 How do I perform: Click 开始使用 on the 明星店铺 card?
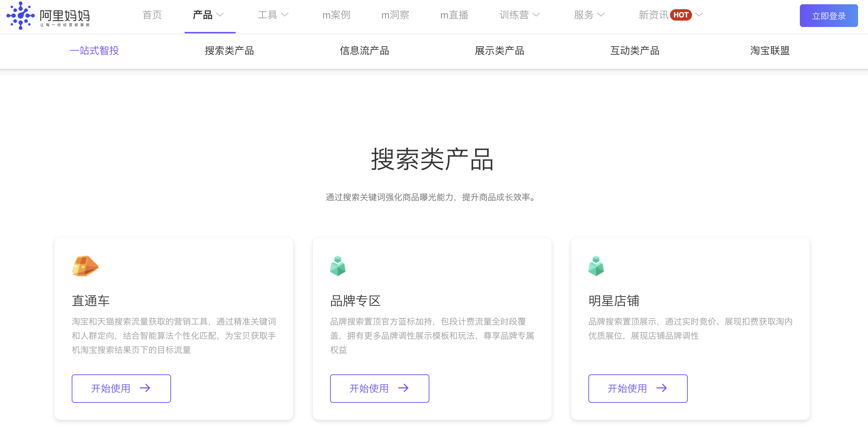[638, 388]
